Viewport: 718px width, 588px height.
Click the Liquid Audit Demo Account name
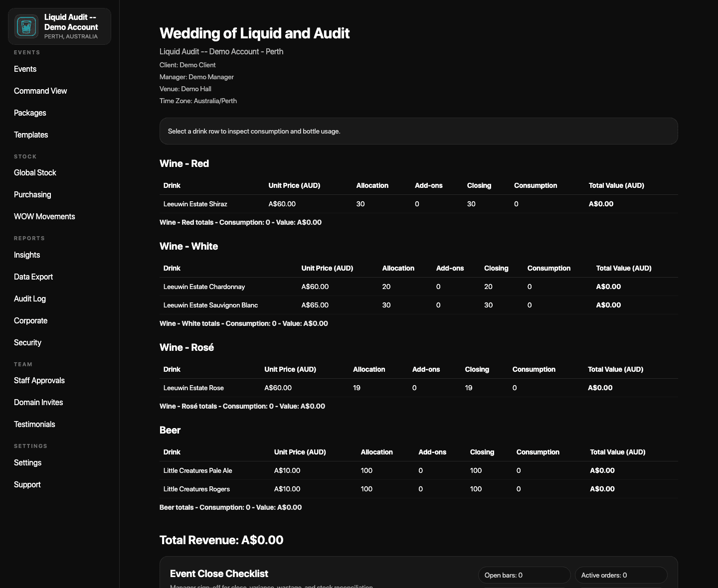[x=71, y=22]
